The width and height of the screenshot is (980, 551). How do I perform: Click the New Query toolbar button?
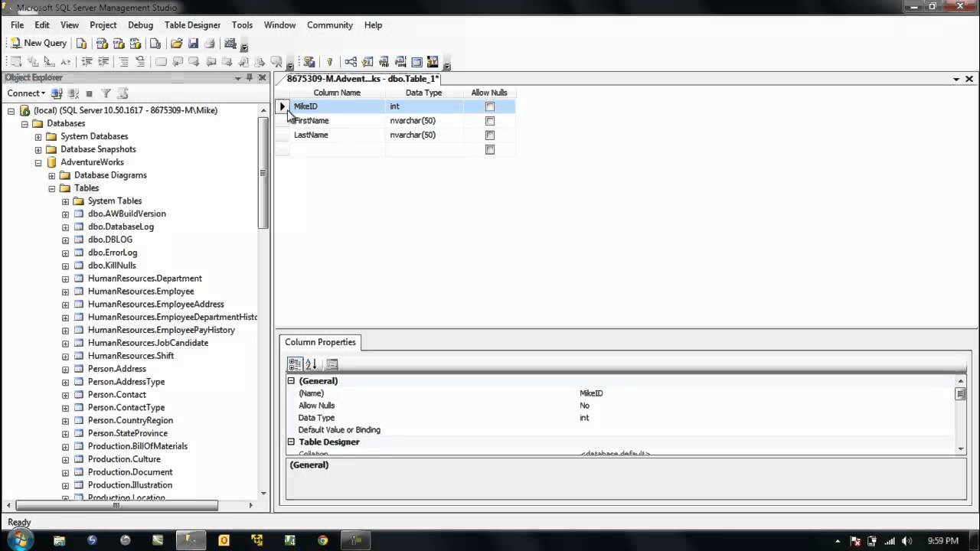[38, 44]
